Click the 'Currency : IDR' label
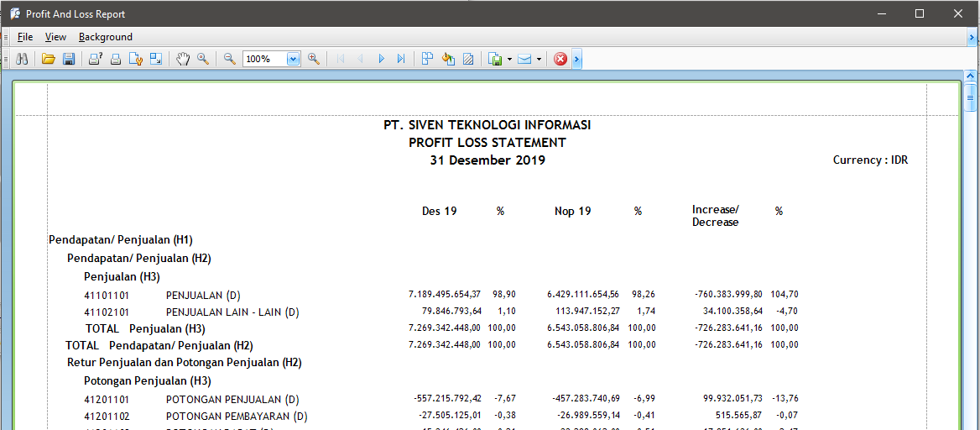Image resolution: width=980 pixels, height=430 pixels. pos(871,160)
